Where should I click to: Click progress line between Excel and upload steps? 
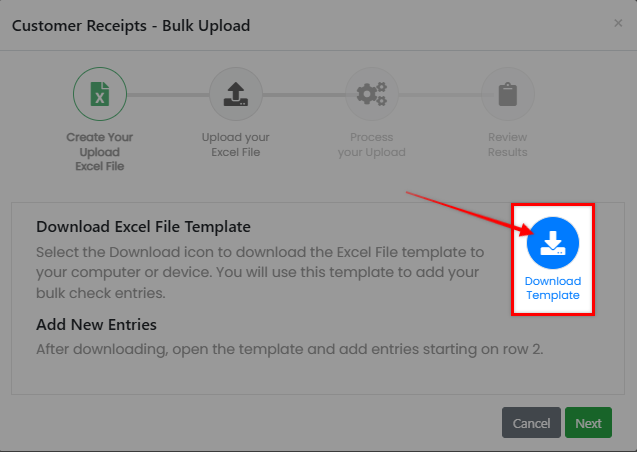tap(168, 95)
